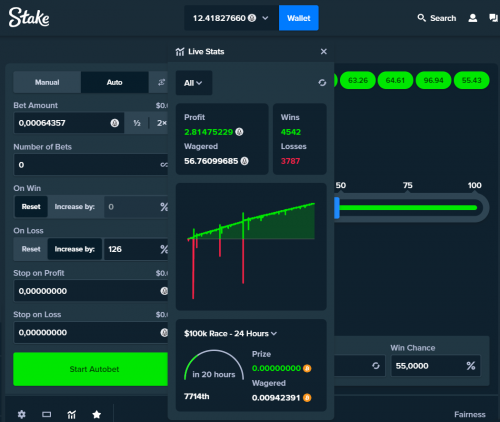Click the coin icon next to balance

(252, 18)
